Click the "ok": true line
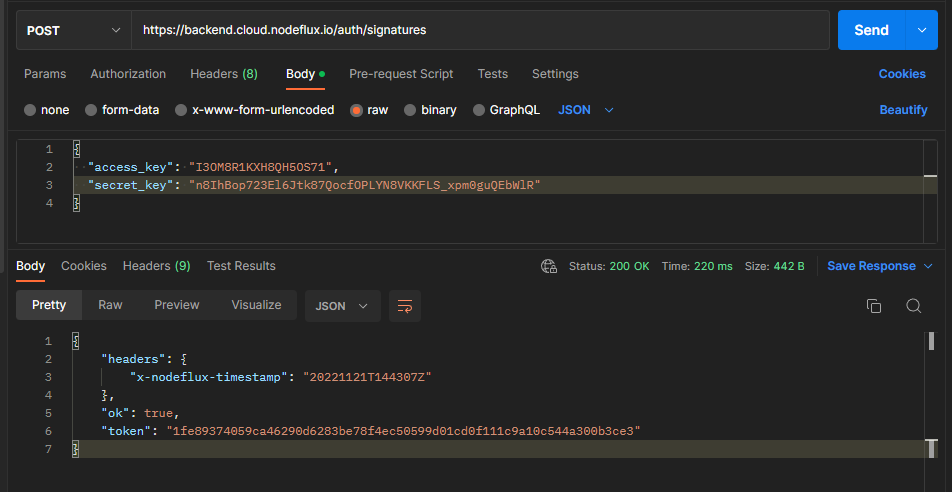 click(x=141, y=413)
